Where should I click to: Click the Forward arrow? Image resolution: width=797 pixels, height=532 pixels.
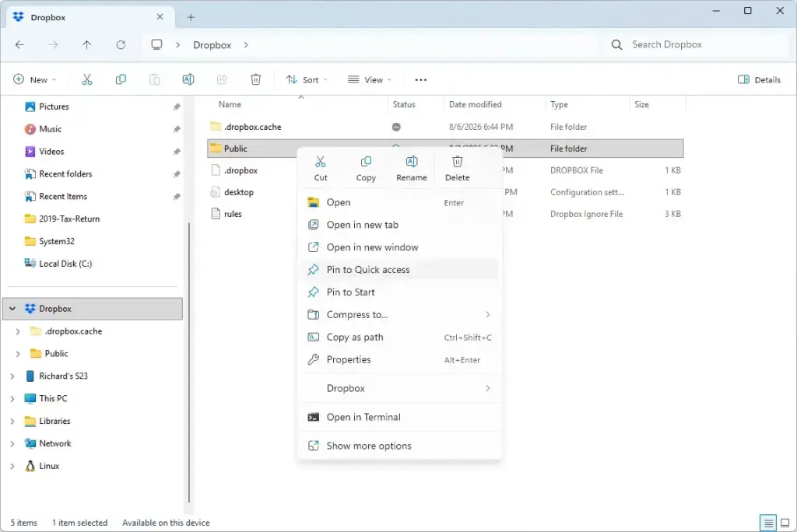[x=54, y=44]
